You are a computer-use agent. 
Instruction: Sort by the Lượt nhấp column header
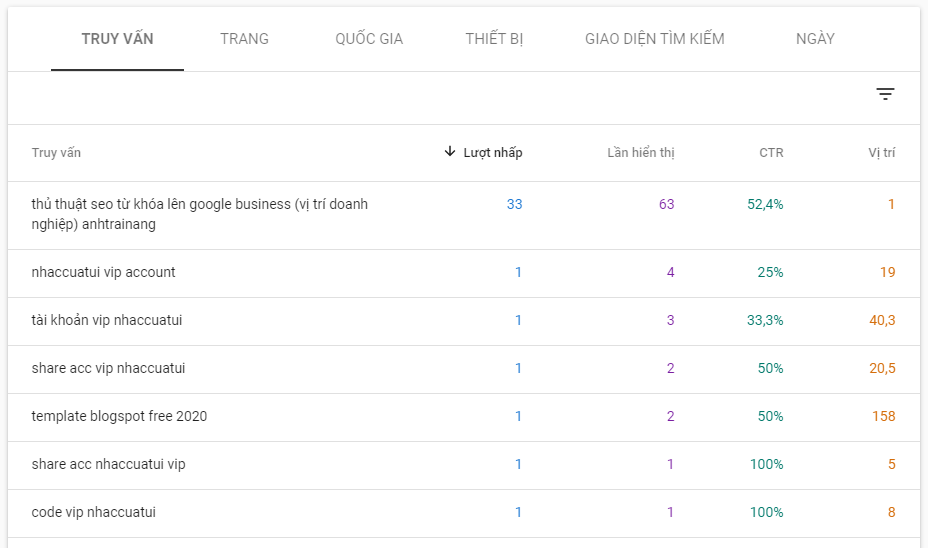point(493,153)
